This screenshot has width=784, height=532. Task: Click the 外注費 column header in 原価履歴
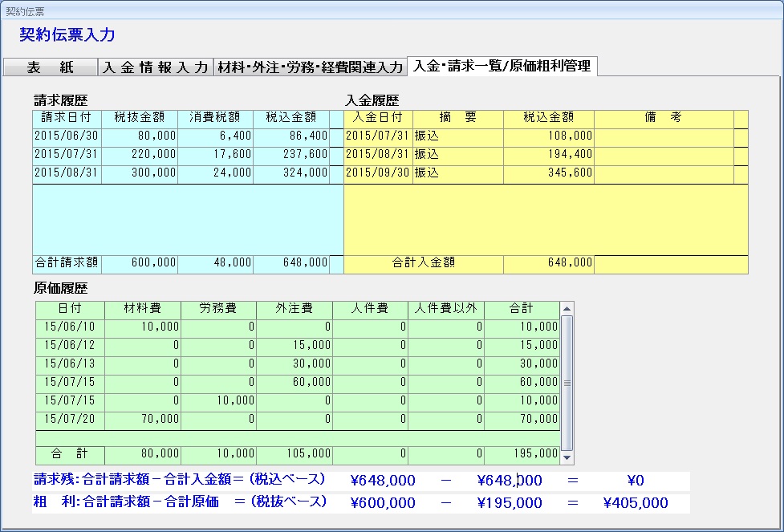[x=294, y=308]
